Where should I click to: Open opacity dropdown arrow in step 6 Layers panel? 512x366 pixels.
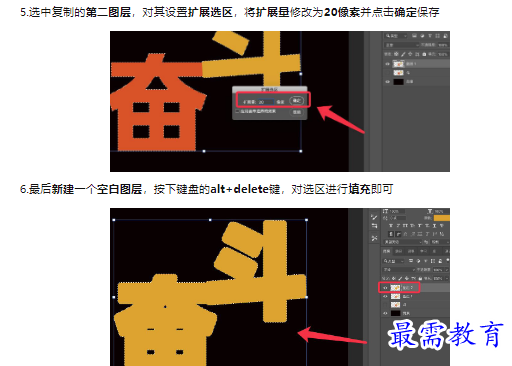(447, 270)
